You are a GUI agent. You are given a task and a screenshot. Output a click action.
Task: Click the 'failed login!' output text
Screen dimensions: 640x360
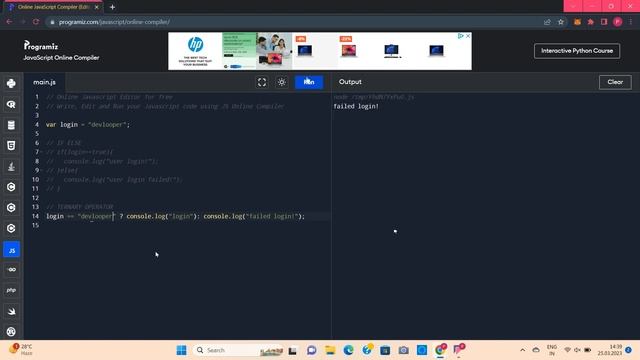[x=356, y=106]
